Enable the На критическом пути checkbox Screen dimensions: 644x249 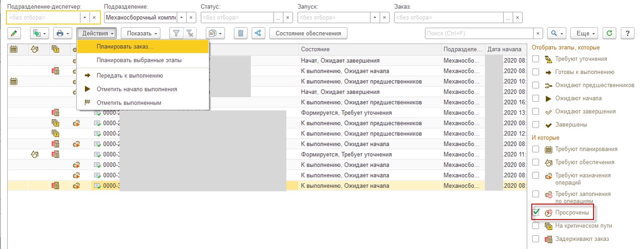pyautogui.click(x=536, y=226)
